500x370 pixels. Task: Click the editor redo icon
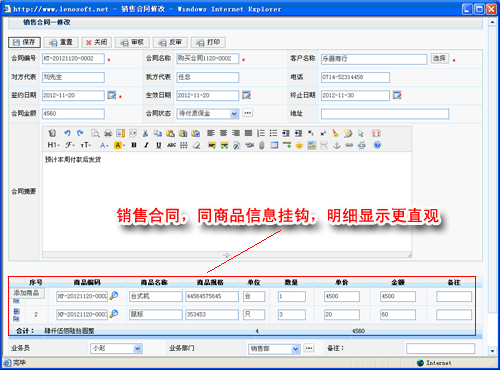tap(80, 133)
